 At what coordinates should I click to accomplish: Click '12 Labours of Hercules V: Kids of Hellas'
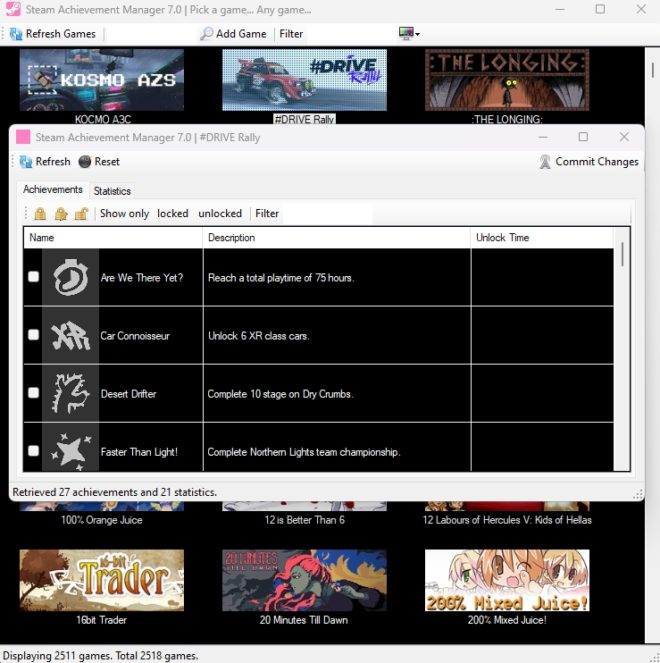coord(507,520)
